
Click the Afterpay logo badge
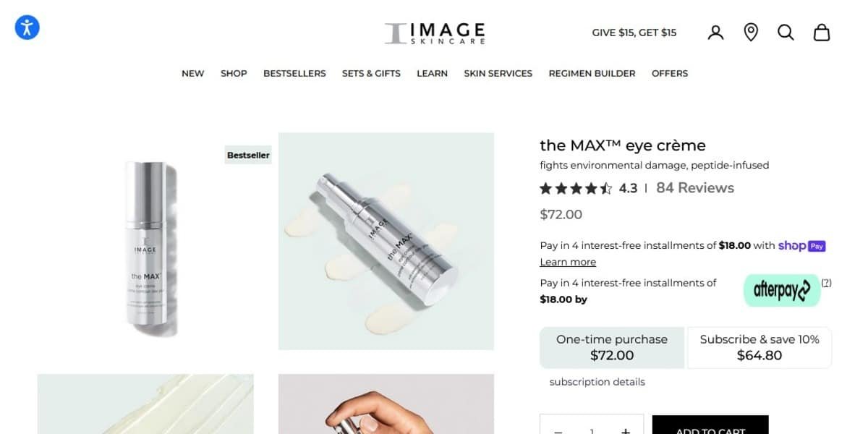point(782,290)
